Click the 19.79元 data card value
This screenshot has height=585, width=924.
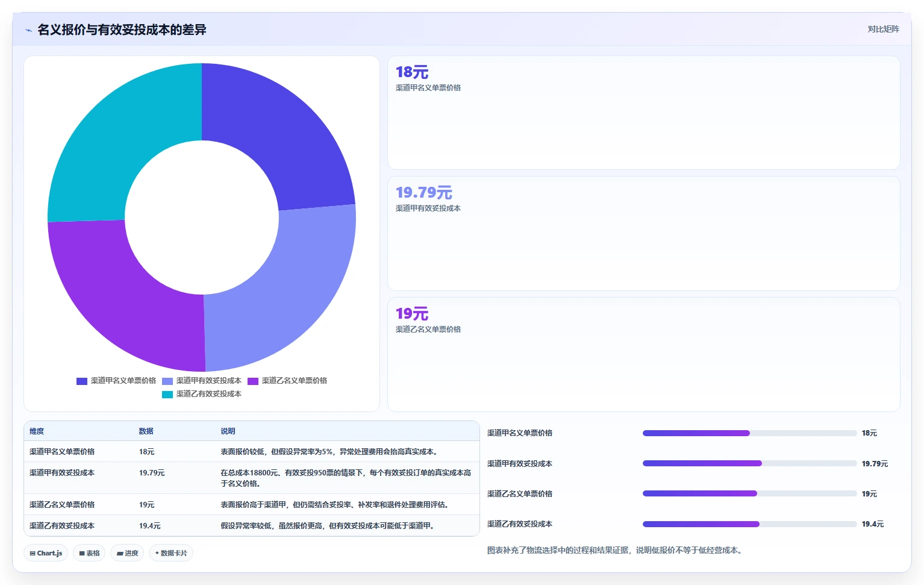[x=424, y=193]
